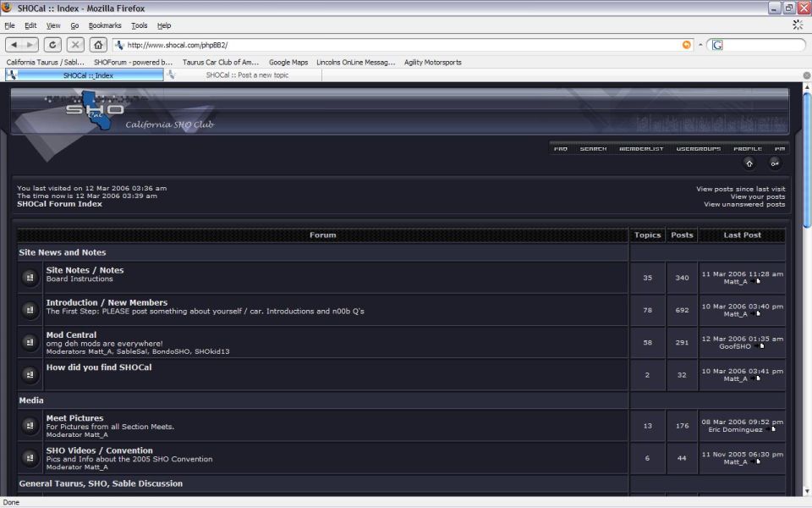Close the current tab with the tab-bar X

coord(807,75)
